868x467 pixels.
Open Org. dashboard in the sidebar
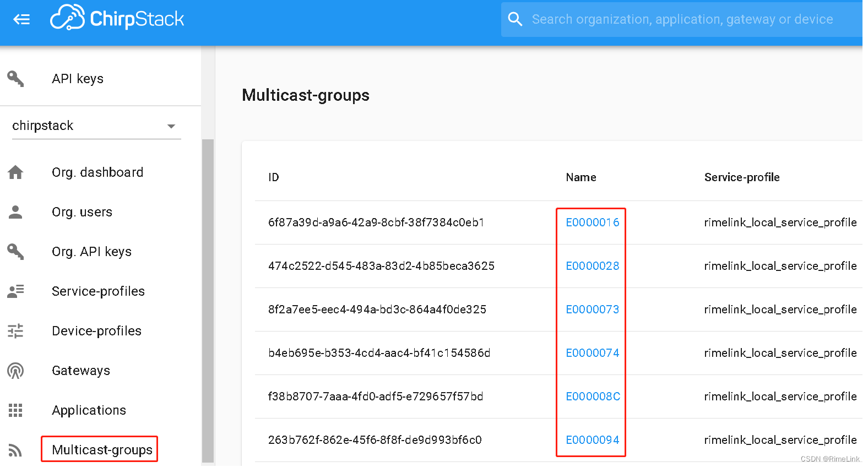97,172
